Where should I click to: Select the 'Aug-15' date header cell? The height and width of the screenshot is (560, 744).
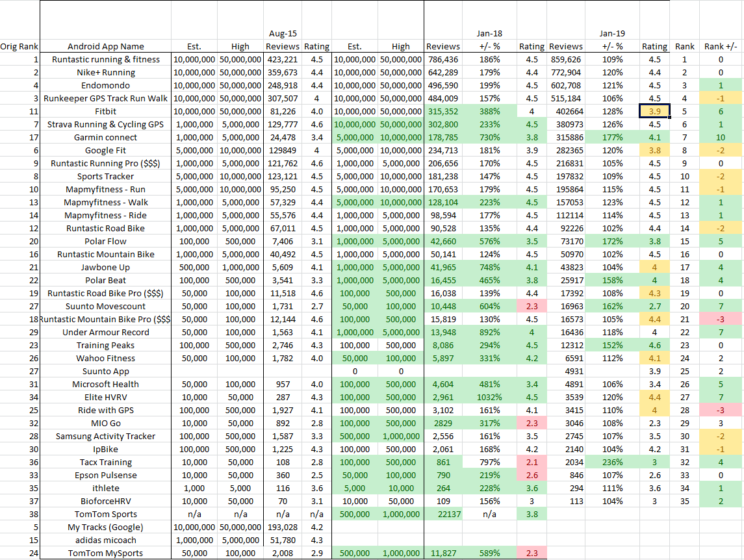(x=283, y=32)
